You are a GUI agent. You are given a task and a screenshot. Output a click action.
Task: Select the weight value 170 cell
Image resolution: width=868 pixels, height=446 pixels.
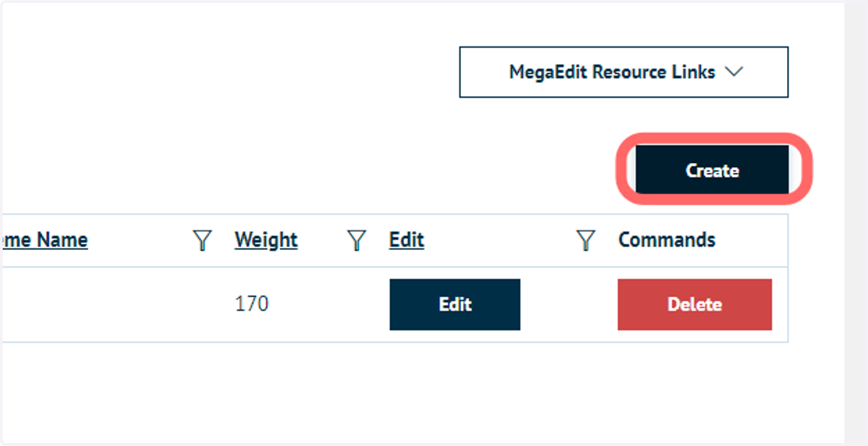coord(252,303)
